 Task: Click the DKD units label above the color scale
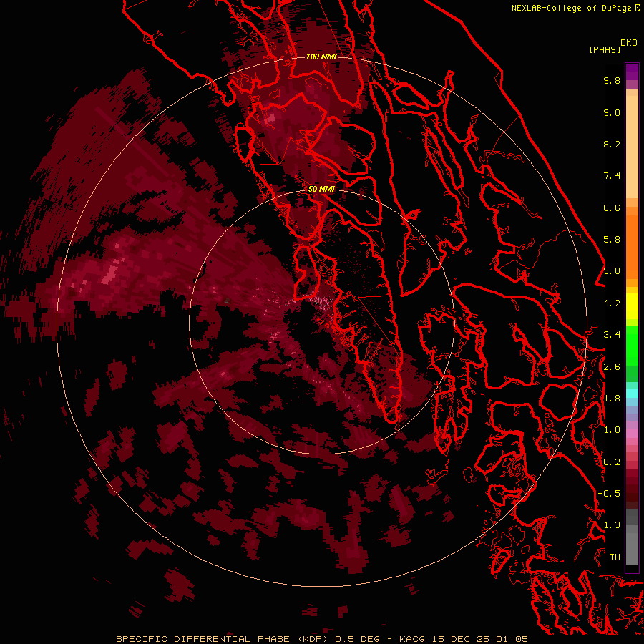[x=628, y=43]
